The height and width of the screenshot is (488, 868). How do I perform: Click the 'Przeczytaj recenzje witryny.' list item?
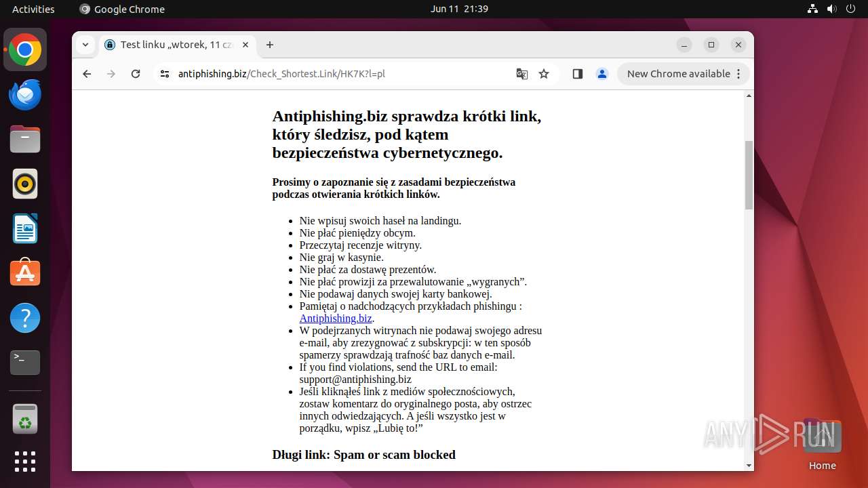click(x=361, y=245)
